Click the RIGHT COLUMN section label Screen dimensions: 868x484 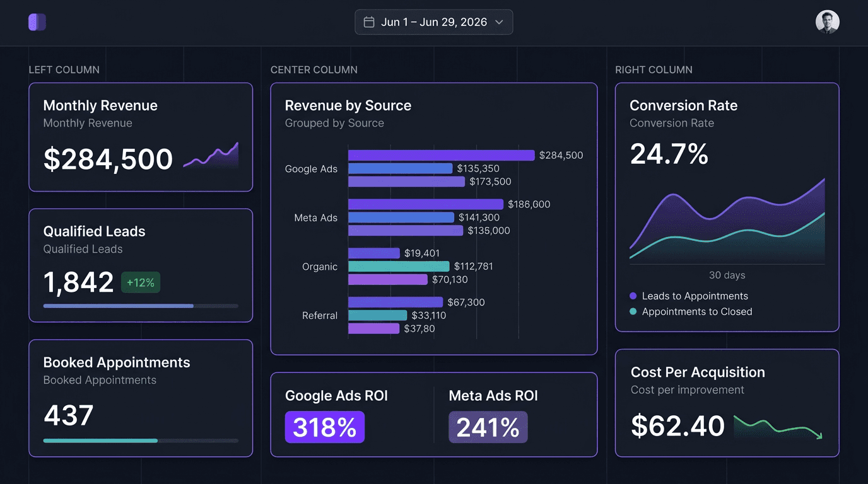(x=654, y=70)
